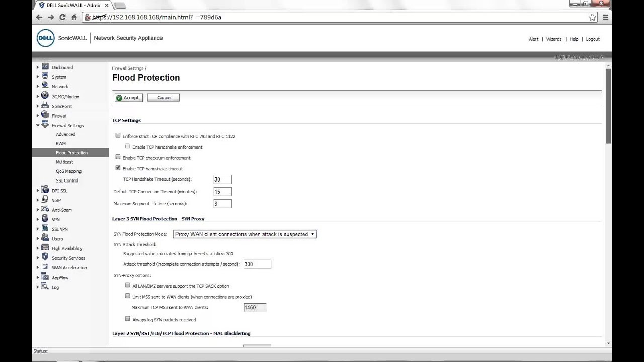Click the AppFlow icon in the sidebar

point(45,277)
